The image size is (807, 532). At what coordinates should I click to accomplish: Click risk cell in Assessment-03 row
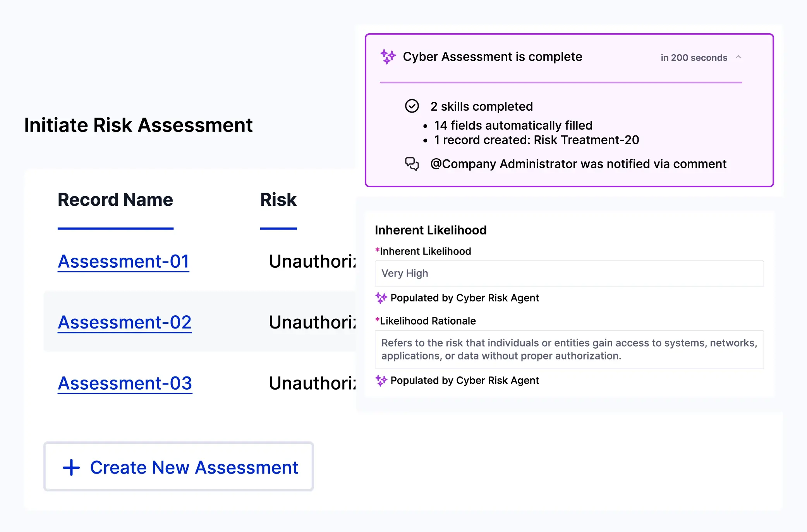coord(312,383)
